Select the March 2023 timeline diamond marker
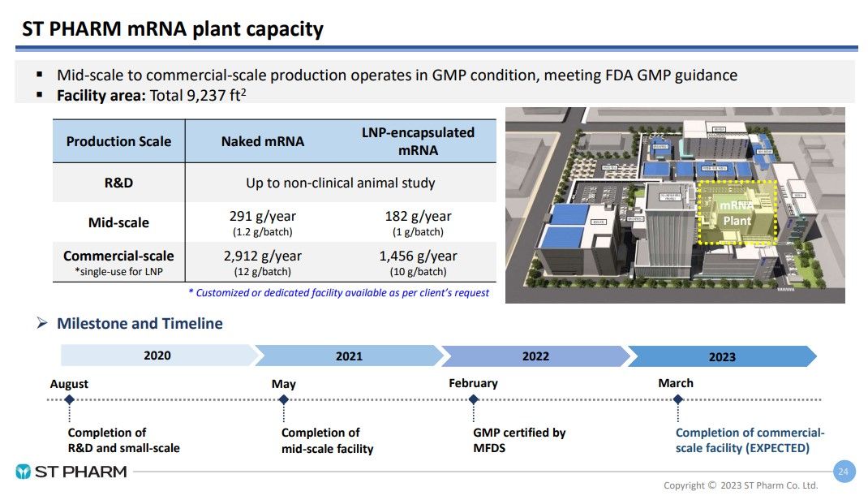The image size is (868, 500). [678, 399]
